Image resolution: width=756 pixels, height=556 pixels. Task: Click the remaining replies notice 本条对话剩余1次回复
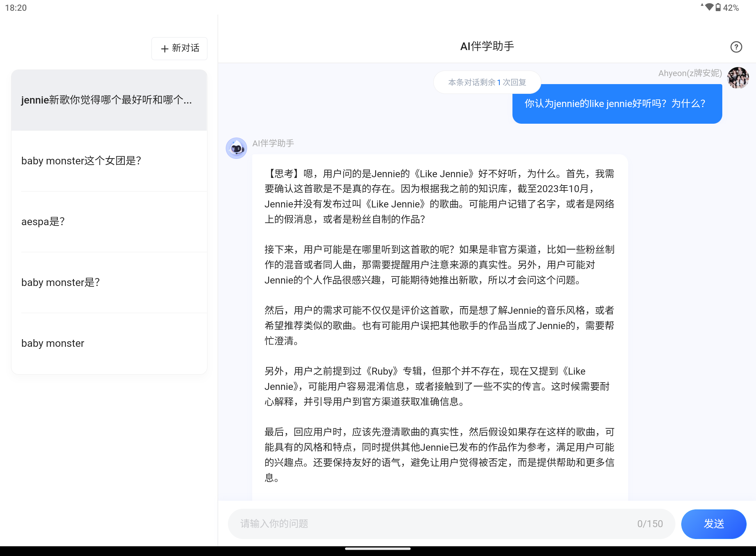point(487,82)
